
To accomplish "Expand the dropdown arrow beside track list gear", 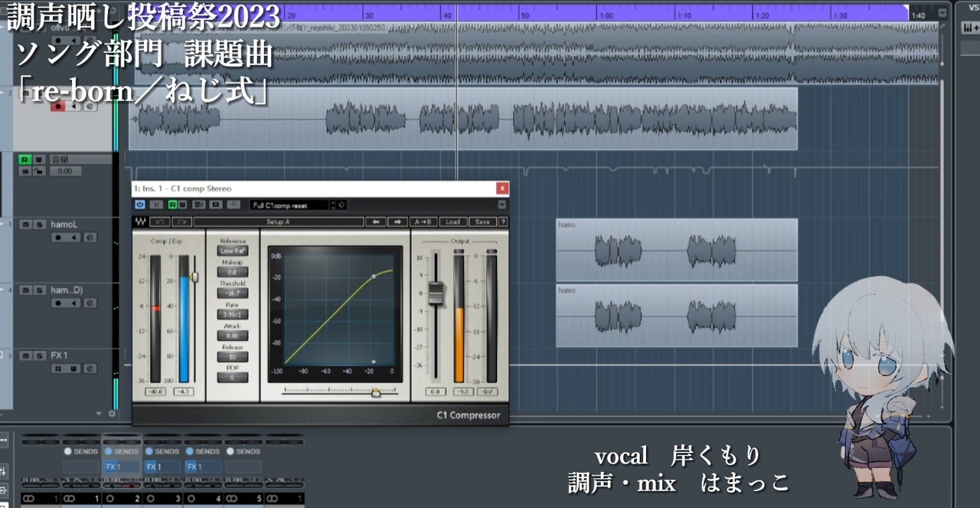I will tap(99, 413).
